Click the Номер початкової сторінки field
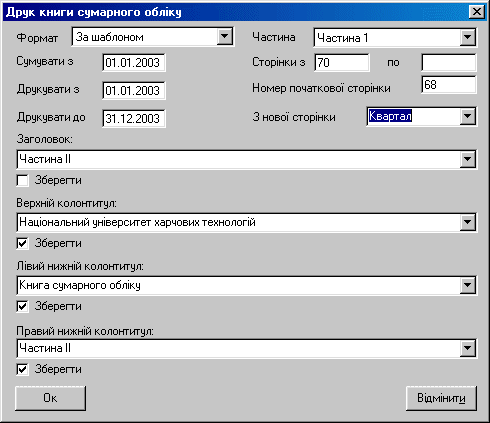The image size is (490, 423). (x=449, y=85)
